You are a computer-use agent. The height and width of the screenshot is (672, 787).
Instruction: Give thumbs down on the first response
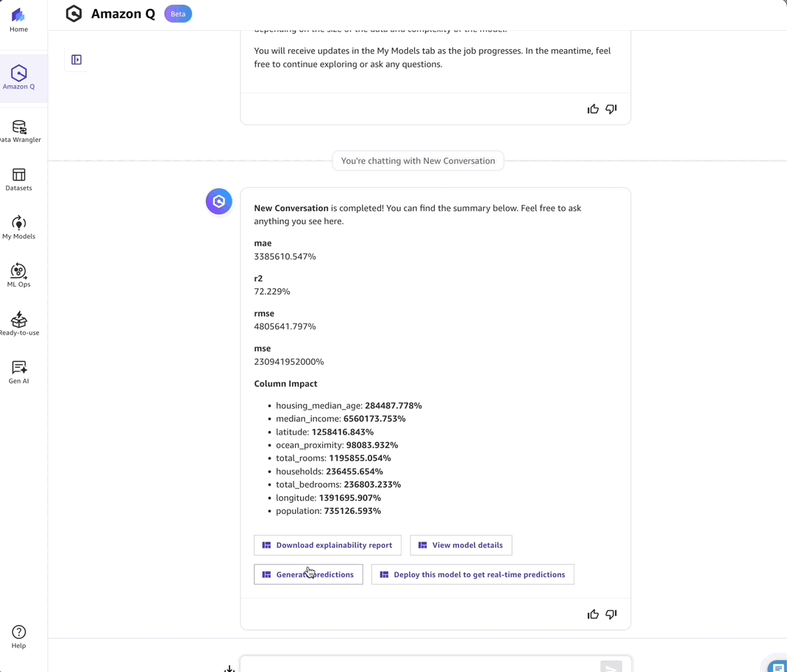(610, 108)
